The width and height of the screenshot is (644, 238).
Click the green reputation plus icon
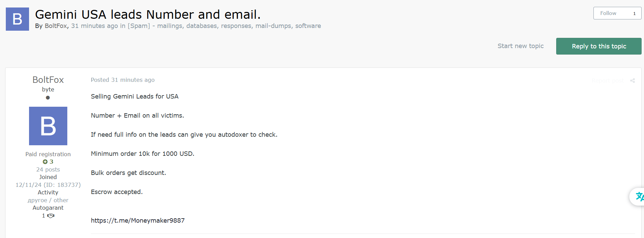45,162
